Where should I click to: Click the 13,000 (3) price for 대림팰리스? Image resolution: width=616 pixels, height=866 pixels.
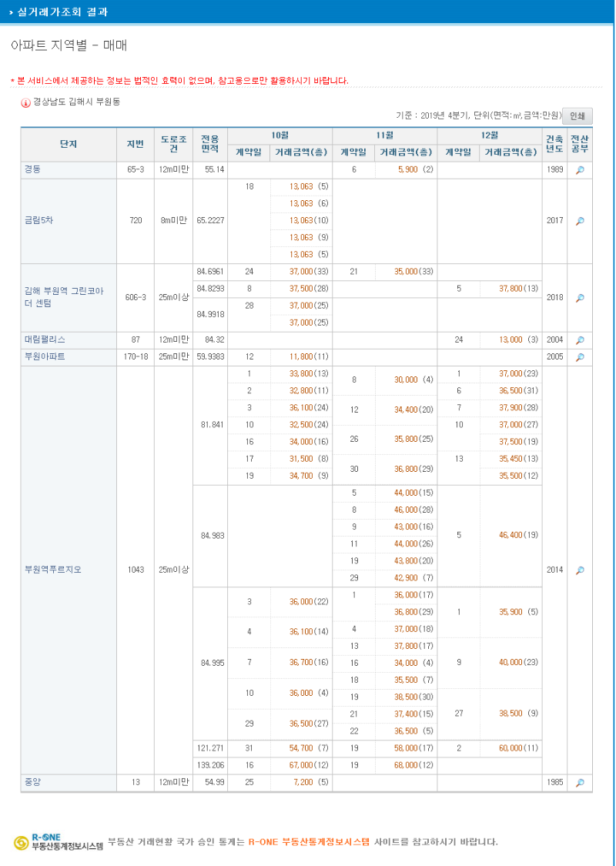[519, 339]
